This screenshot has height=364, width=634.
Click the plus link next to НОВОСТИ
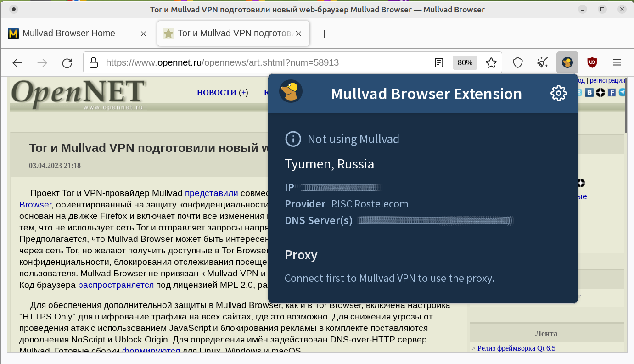pyautogui.click(x=243, y=93)
